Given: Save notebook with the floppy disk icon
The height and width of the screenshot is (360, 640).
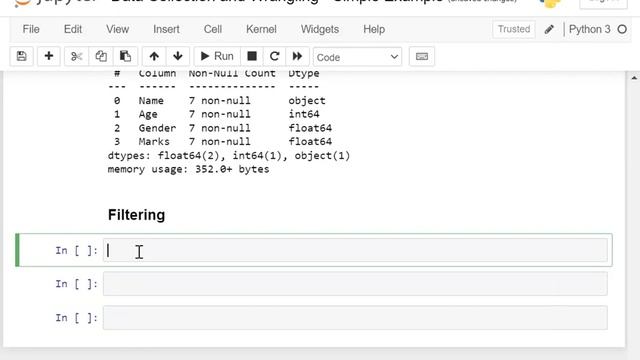Looking at the screenshot, I should click(x=22, y=56).
